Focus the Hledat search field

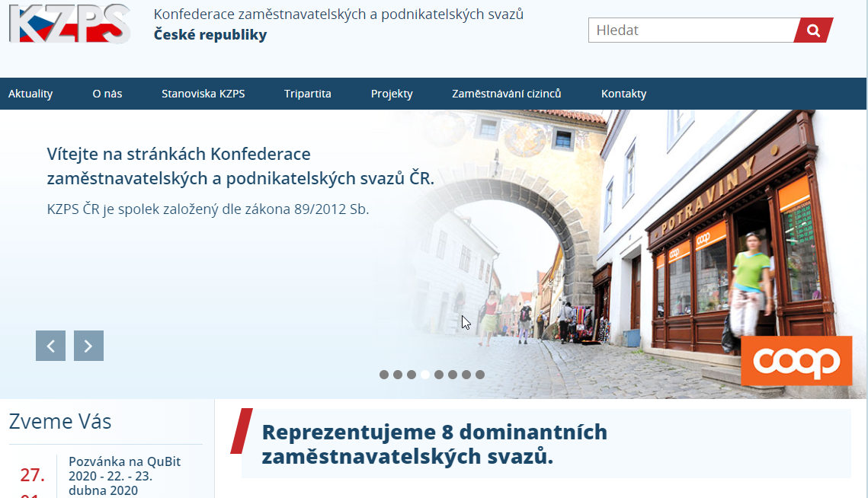tap(693, 30)
